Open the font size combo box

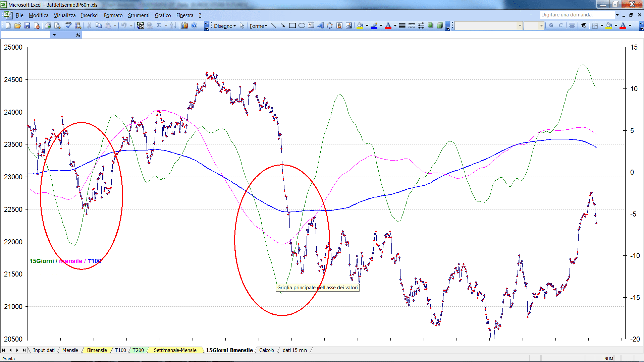534,25
